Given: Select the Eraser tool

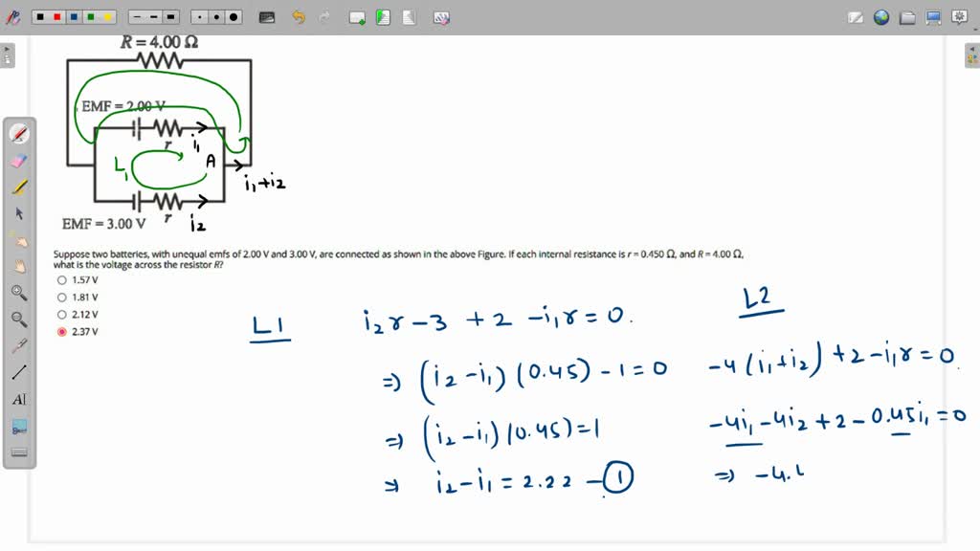Looking at the screenshot, I should pos(17,160).
